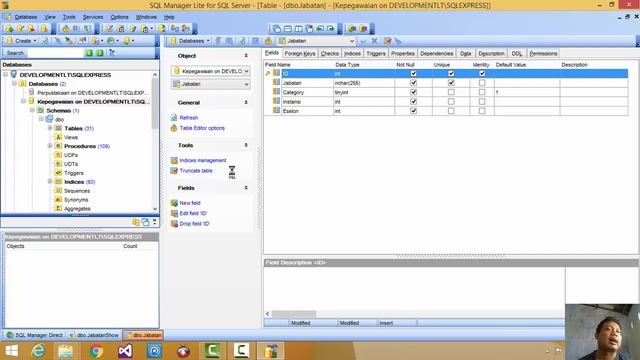The height and width of the screenshot is (360, 640).
Task: Switch to the Data tab
Action: 465,53
